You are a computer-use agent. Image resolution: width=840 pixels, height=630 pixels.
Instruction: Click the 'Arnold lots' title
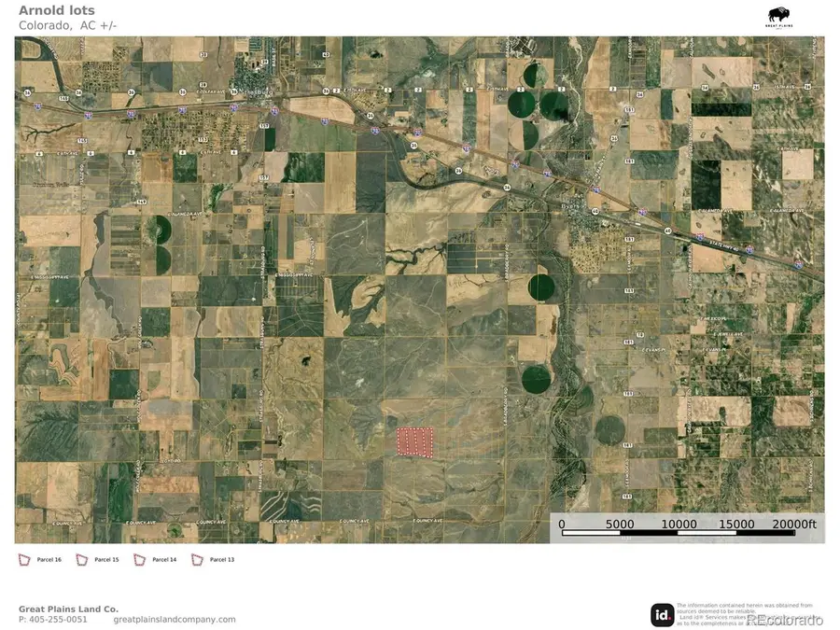tap(57, 10)
